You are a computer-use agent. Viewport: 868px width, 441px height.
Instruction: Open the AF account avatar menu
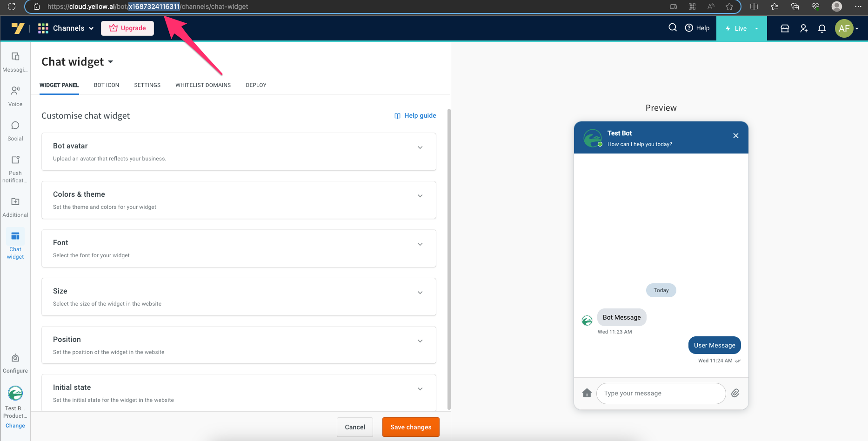click(847, 28)
